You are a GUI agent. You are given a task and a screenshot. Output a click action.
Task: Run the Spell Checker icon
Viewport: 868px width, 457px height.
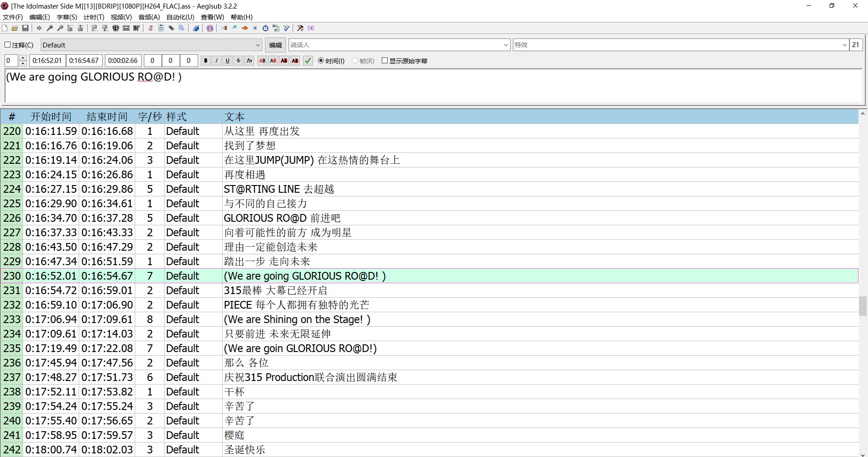(x=286, y=28)
